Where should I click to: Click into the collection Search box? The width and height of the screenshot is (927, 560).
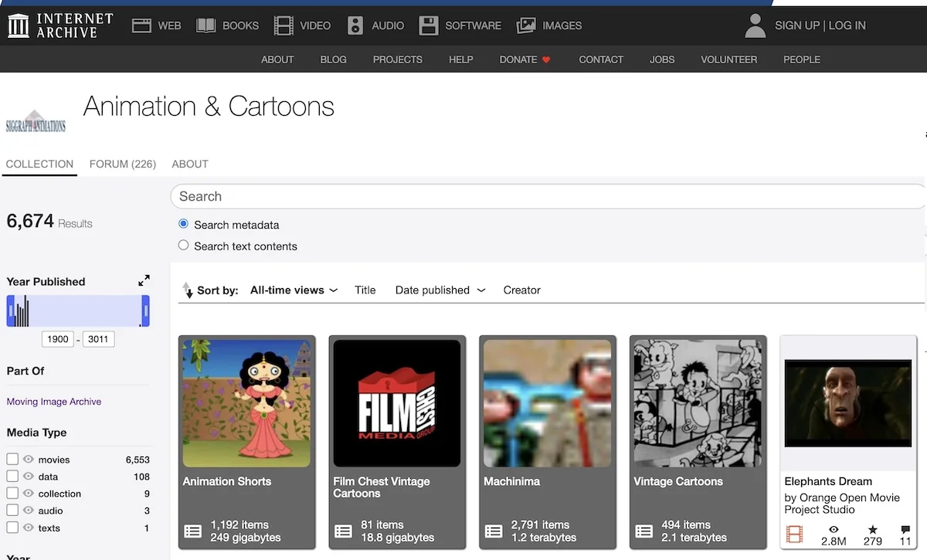548,196
